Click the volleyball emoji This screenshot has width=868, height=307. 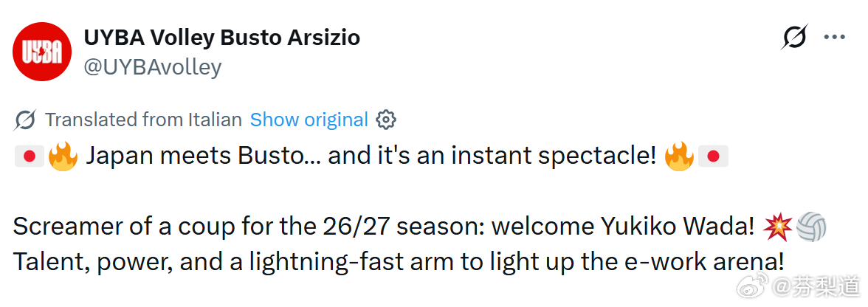click(812, 227)
